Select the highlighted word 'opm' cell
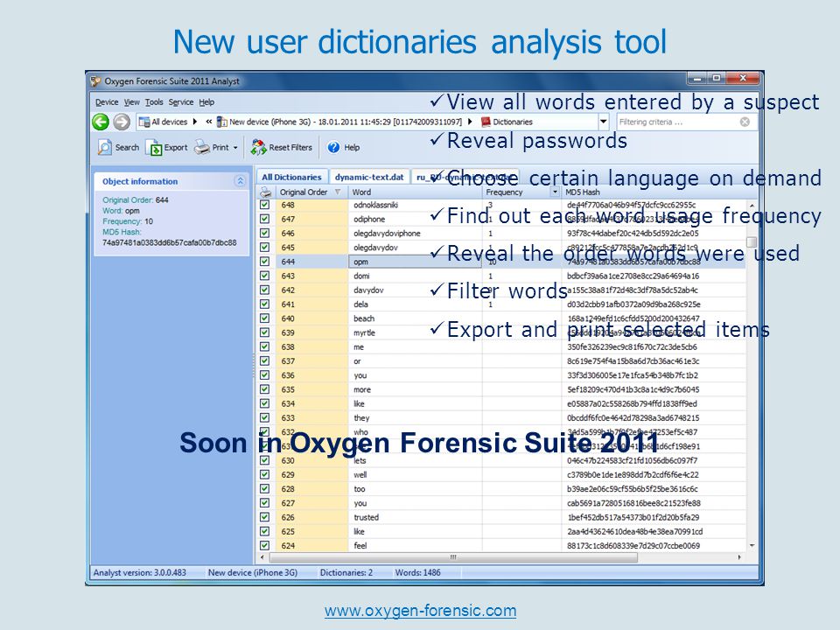 tap(415, 262)
